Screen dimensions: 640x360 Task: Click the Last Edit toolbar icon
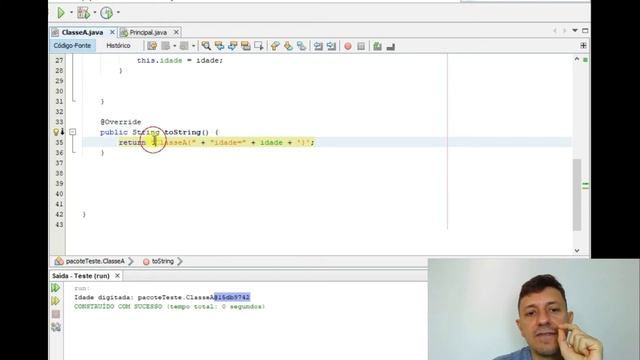152,46
